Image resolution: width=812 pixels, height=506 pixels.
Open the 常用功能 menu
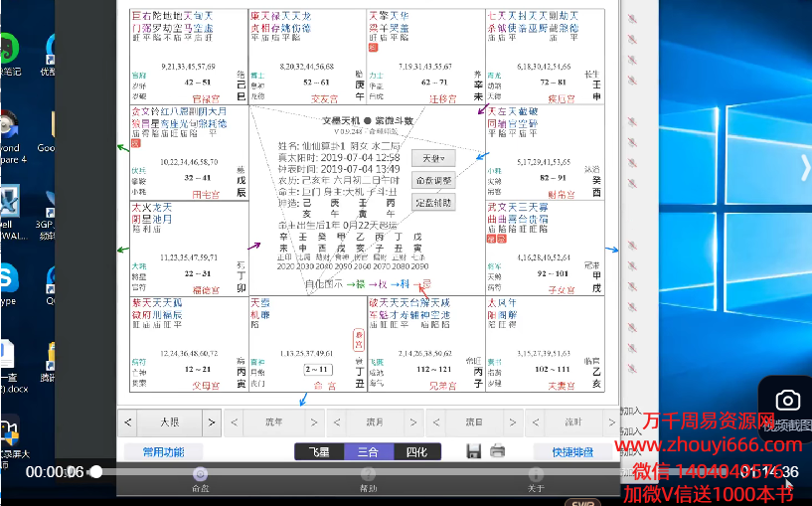pyautogui.click(x=163, y=452)
